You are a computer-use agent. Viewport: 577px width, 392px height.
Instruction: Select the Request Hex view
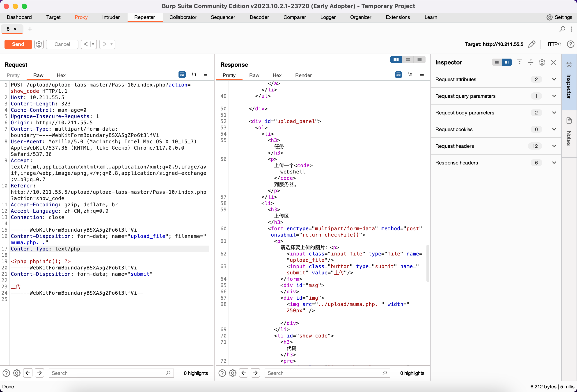point(61,75)
